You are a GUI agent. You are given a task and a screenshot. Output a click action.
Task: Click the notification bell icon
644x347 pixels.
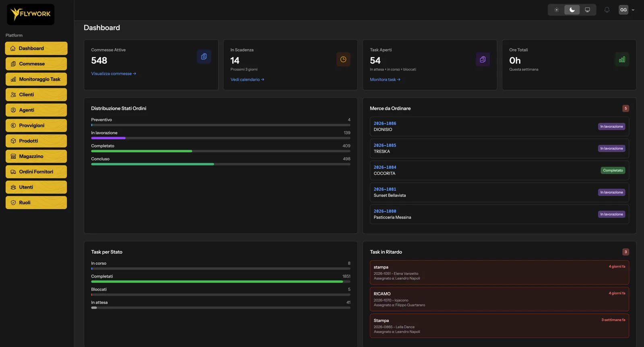(607, 10)
